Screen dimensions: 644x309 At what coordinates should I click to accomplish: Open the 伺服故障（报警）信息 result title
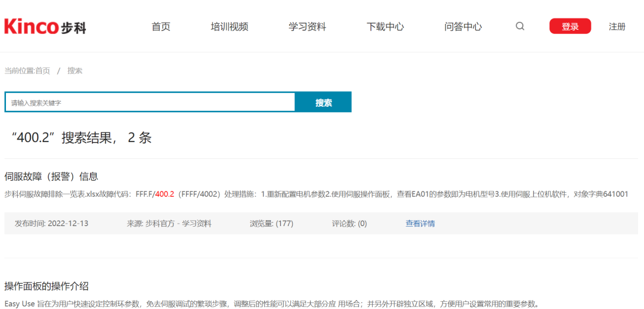pyautogui.click(x=51, y=177)
